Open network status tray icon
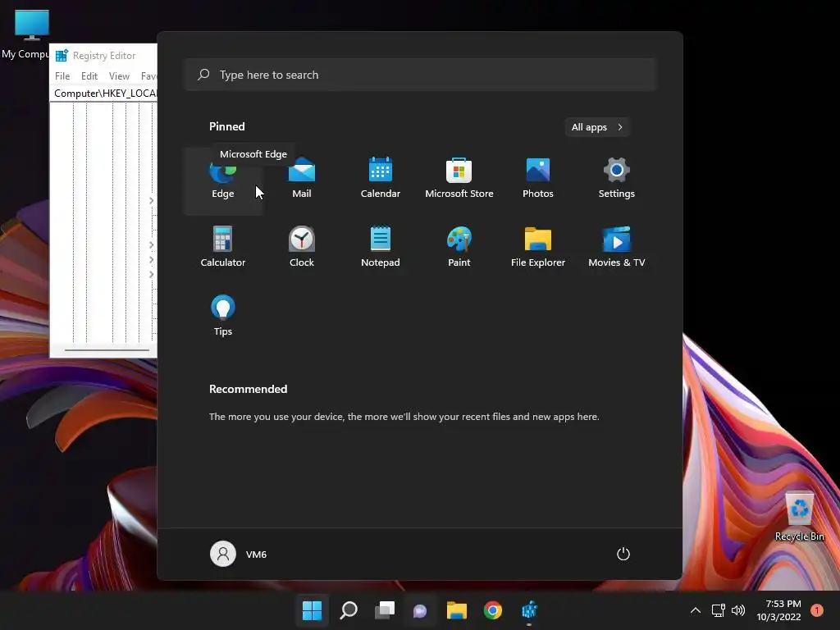This screenshot has width=840, height=630. coord(718,610)
